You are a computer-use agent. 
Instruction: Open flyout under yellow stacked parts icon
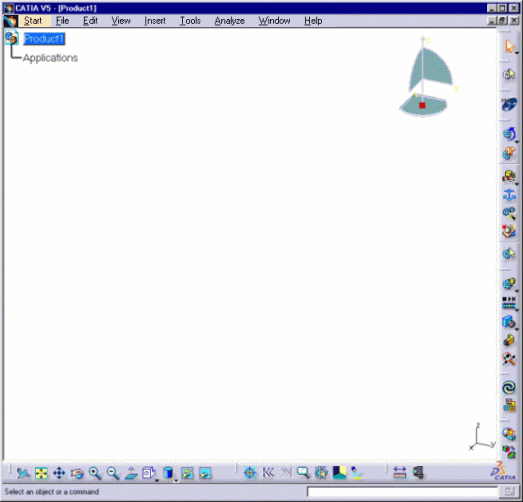click(517, 183)
